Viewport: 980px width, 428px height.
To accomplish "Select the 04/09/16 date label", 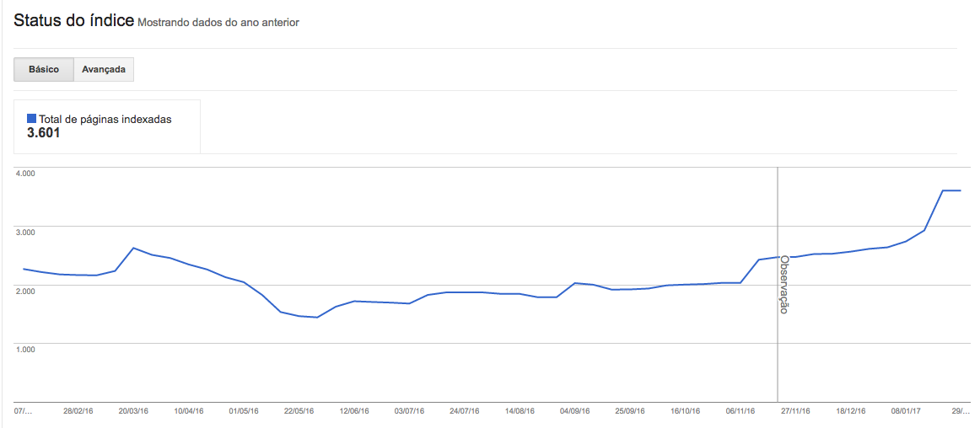I will [x=574, y=412].
